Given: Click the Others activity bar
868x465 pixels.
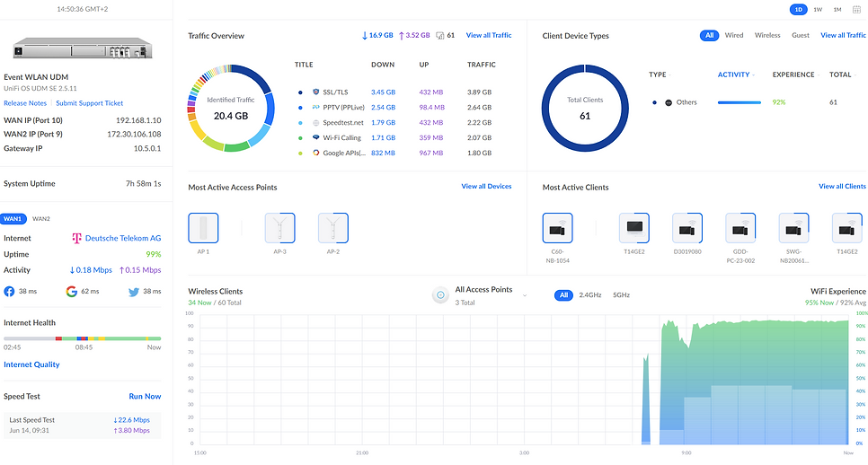Looking at the screenshot, I should [739, 102].
